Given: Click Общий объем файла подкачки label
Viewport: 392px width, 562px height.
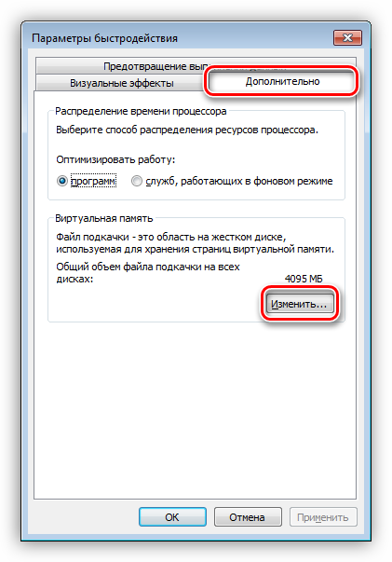Looking at the screenshot, I should click(148, 273).
